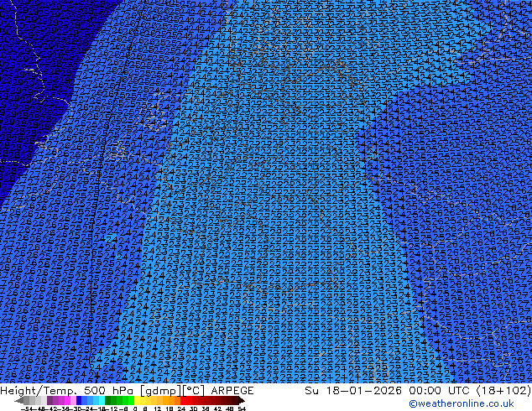532x411 pixels.
Task: Click the [gdmp] unit label
Action: point(159,391)
